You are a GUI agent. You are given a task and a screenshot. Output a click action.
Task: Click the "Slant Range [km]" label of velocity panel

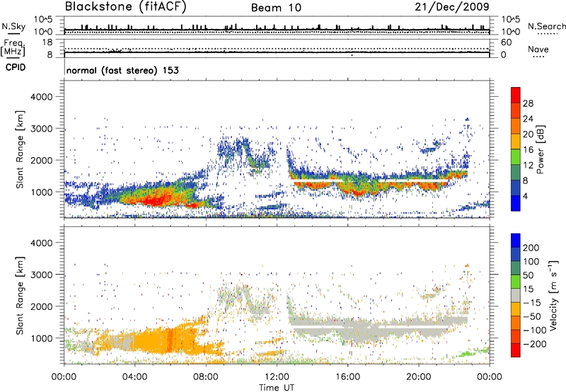(20, 295)
